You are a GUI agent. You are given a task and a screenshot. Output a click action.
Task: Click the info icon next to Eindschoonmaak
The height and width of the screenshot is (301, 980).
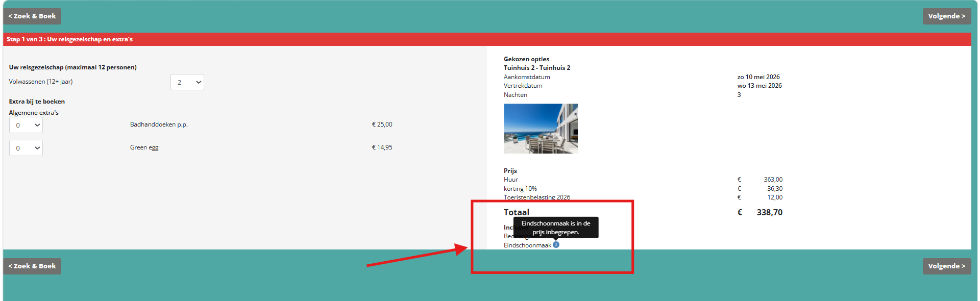coord(556,245)
